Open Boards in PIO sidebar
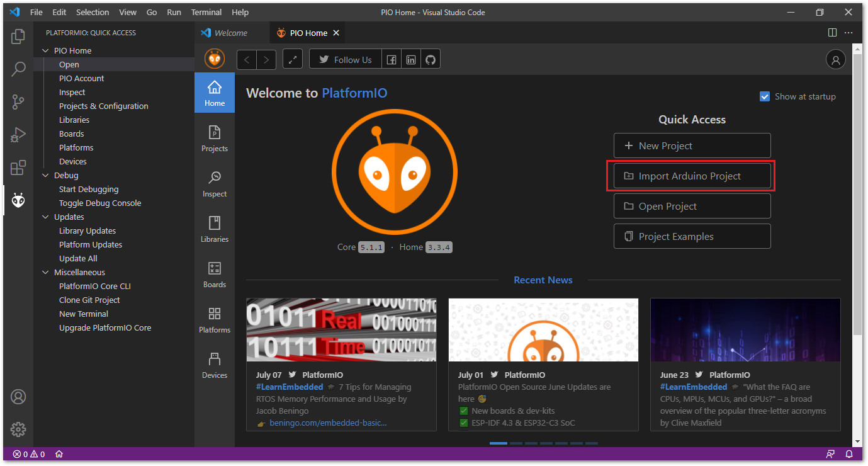Image resolution: width=868 pixels, height=466 pixels. (x=215, y=275)
